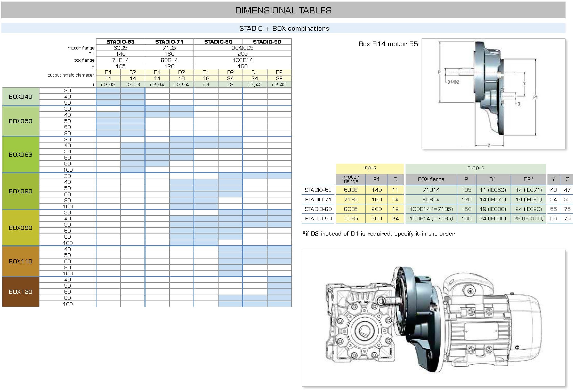Click the D2 instead of D1 footnote
Image resolution: width=573 pixels, height=392 pixels.
click(x=378, y=234)
